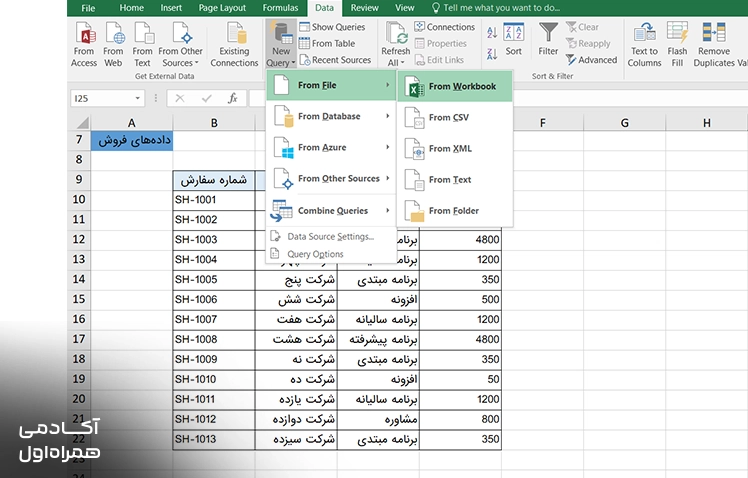Switch to the Page Layout tab

point(222,8)
